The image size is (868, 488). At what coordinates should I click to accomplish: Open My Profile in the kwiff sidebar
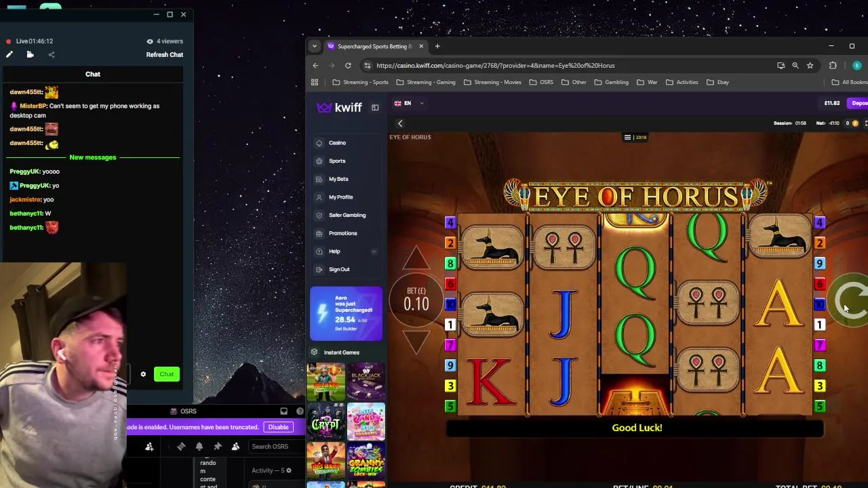click(346, 197)
